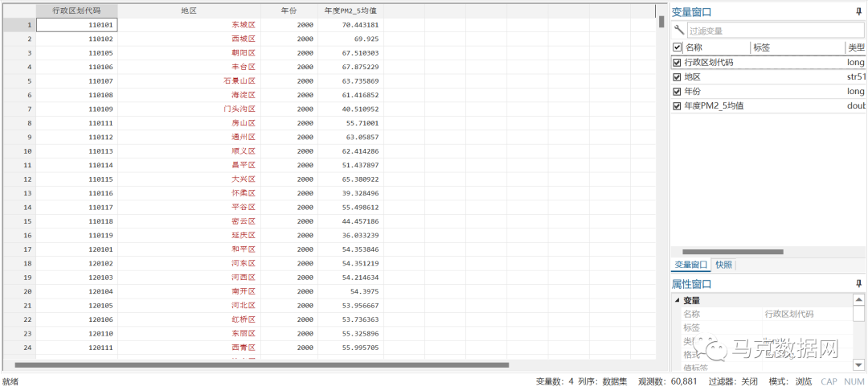Select the code cell 120101

(77, 249)
